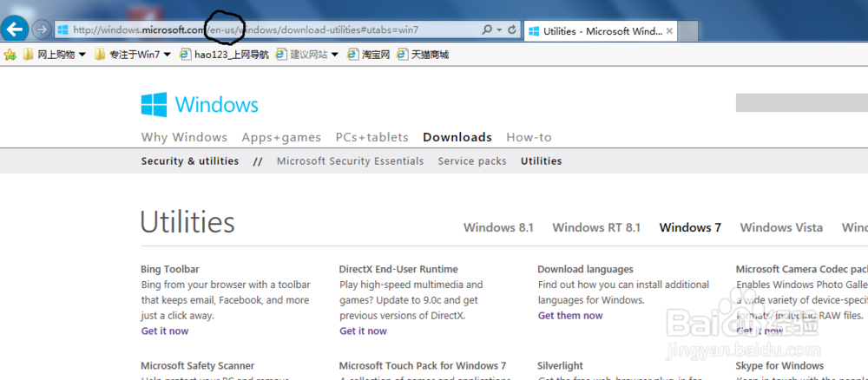Click Get it now under Bing Toolbar

164,331
